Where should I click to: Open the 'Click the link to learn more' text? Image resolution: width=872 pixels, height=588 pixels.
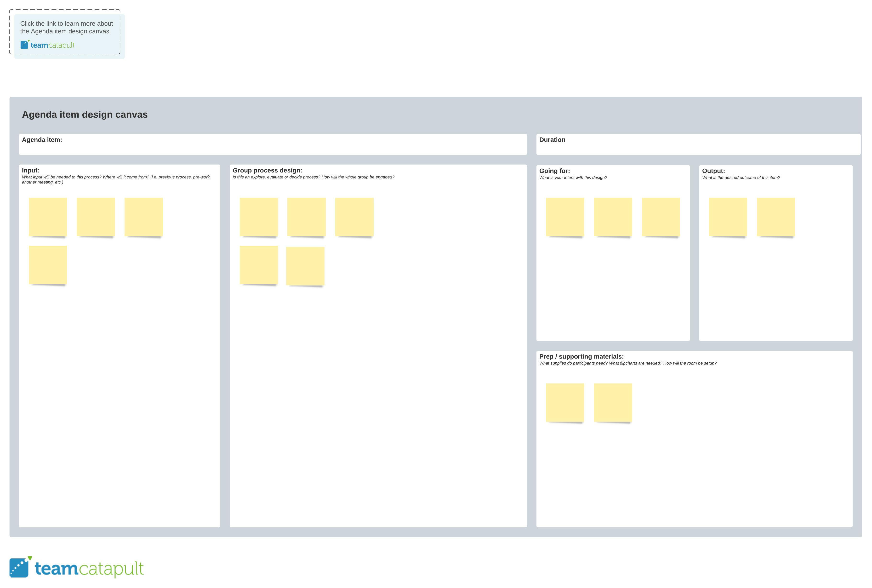(66, 27)
